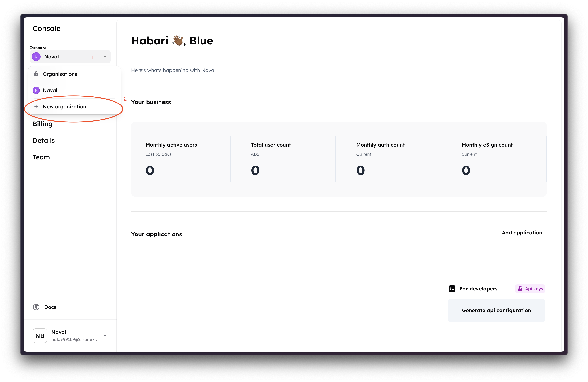Select the Details menu item
588x382 pixels.
tap(44, 140)
